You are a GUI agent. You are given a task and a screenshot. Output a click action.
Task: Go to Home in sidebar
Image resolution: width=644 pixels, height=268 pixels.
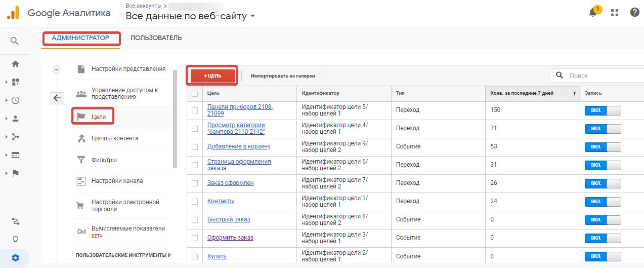click(15, 64)
